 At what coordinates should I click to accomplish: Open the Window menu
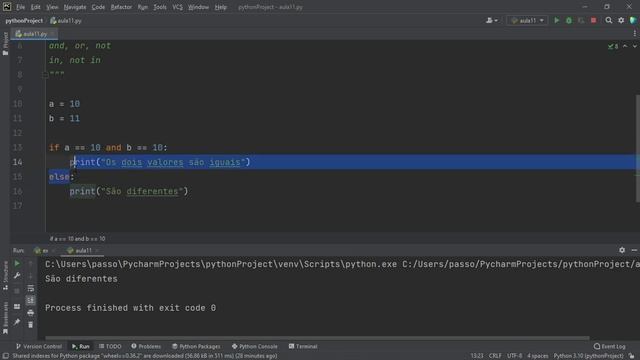(x=198, y=7)
